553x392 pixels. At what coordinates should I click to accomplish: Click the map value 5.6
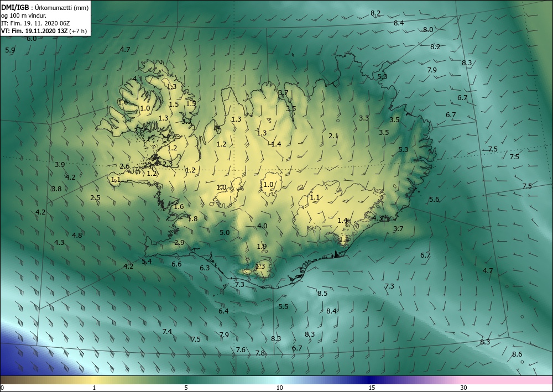pos(434,200)
